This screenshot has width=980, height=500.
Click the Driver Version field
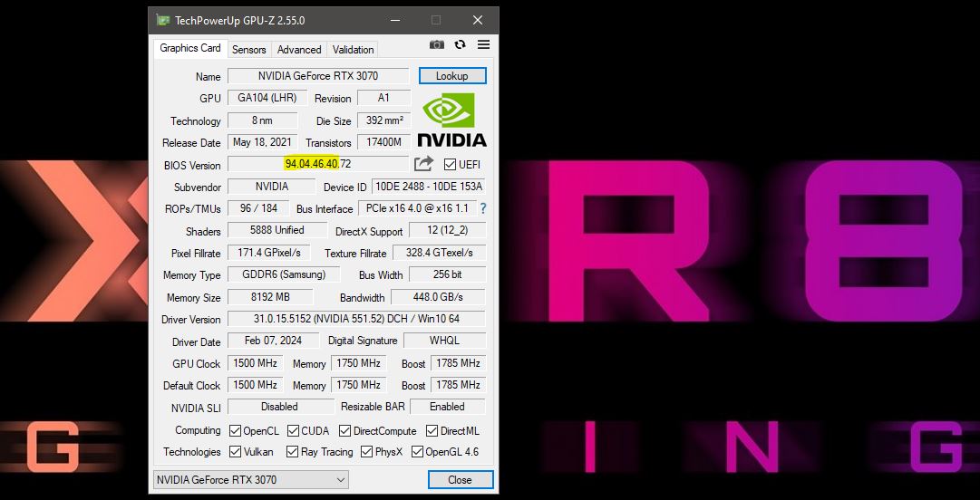click(x=356, y=318)
